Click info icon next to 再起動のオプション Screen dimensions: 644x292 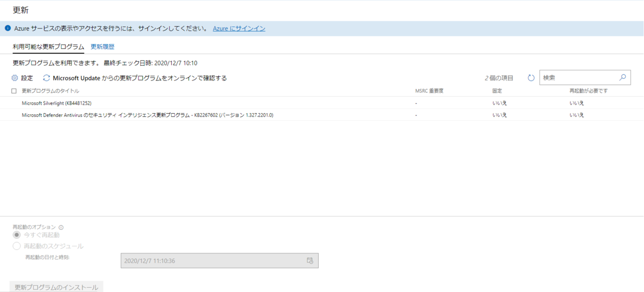coord(61,227)
